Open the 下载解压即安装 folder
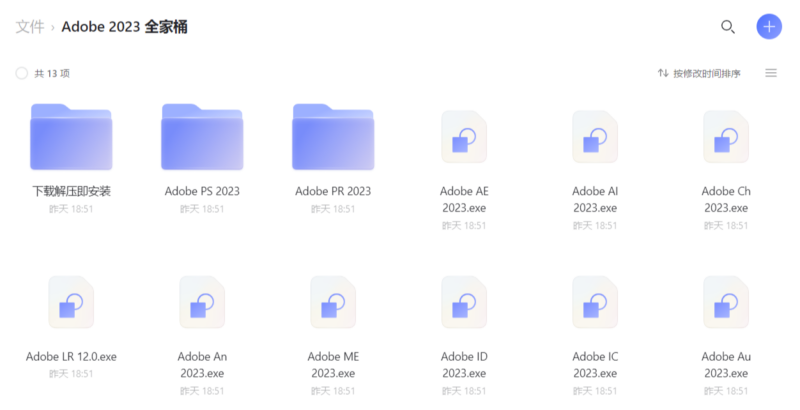The image size is (800, 410). coord(71,137)
